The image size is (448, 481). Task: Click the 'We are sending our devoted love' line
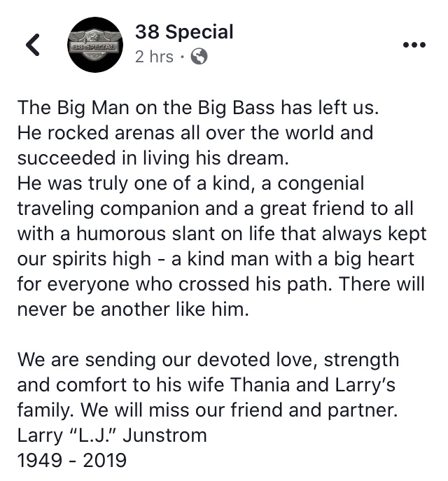tap(208, 360)
